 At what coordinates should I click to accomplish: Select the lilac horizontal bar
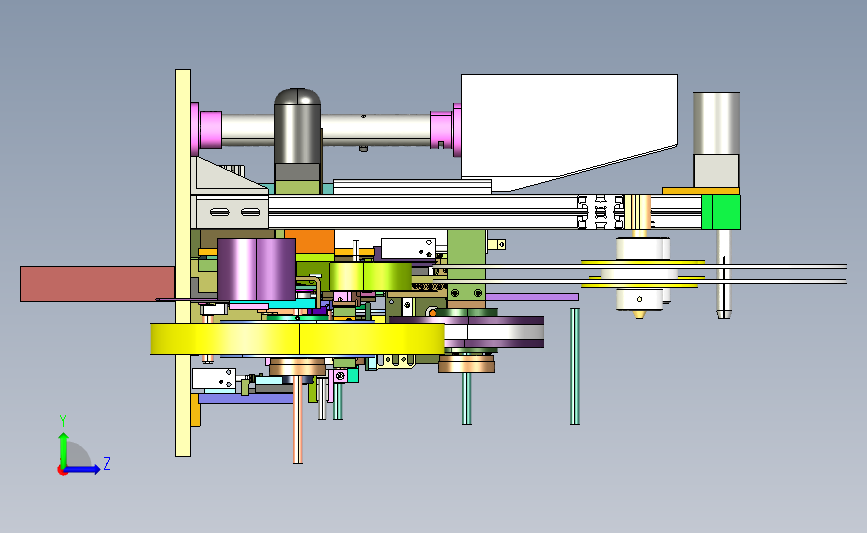(x=532, y=297)
